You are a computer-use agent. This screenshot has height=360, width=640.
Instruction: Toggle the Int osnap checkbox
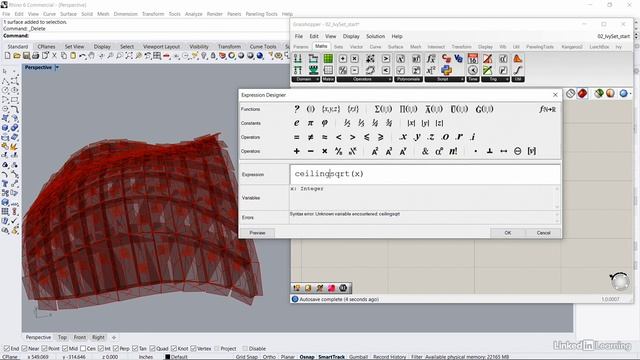tap(102, 349)
